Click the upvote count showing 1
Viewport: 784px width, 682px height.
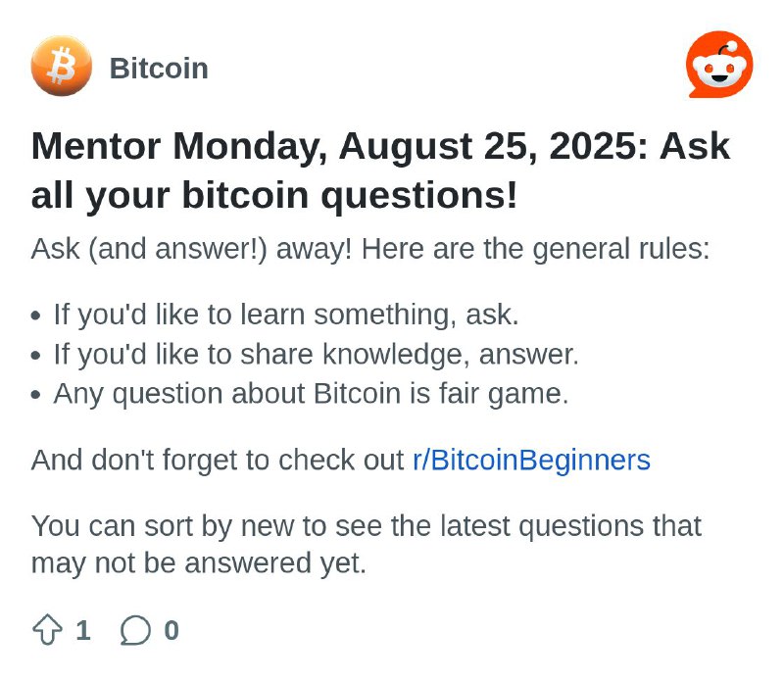click(83, 630)
